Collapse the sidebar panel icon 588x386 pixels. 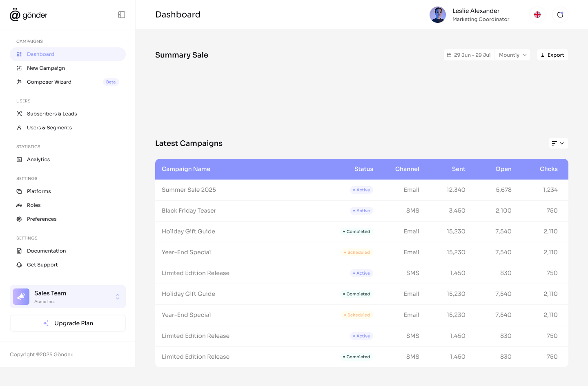[x=122, y=15]
